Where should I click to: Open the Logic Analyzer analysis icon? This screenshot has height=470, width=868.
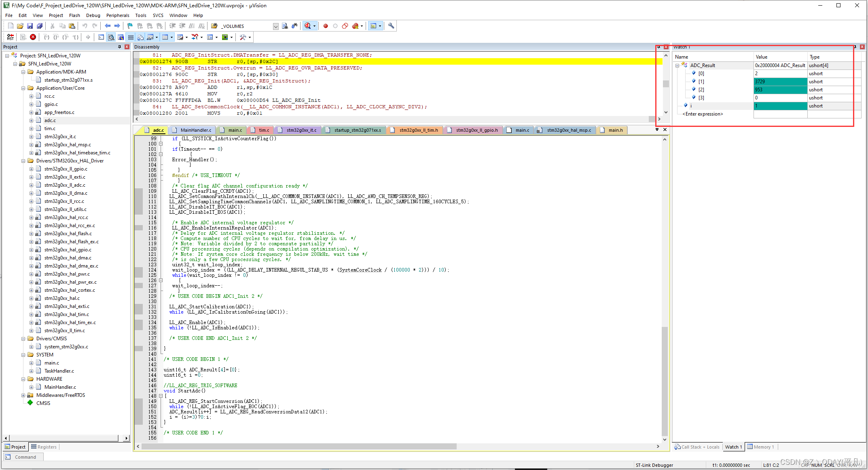pyautogui.click(x=194, y=37)
